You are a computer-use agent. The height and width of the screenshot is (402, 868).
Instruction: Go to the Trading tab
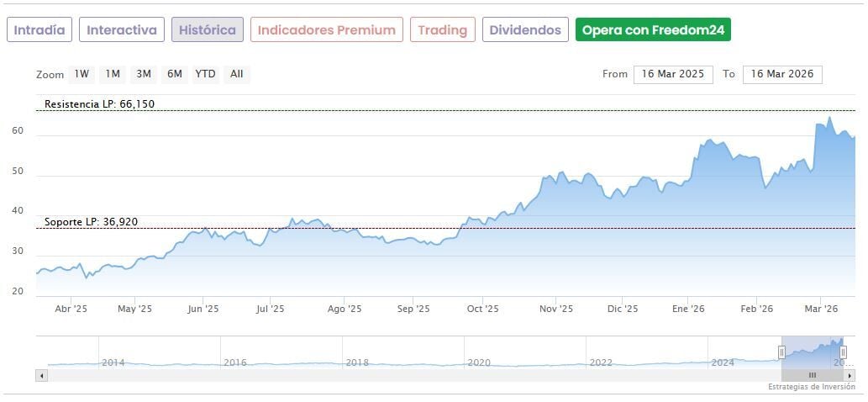click(442, 30)
